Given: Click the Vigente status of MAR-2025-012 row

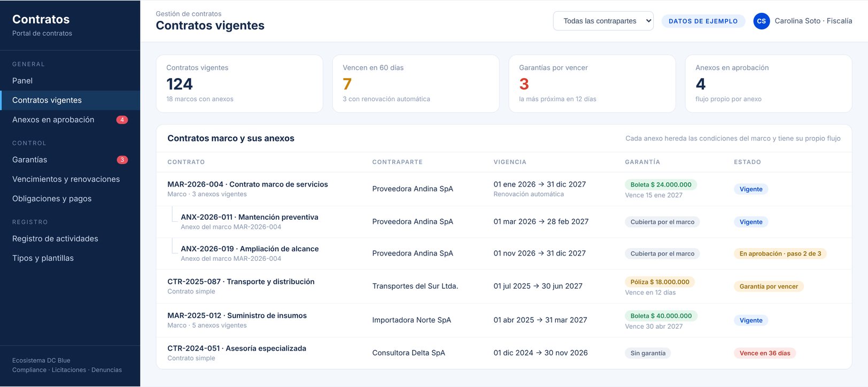Looking at the screenshot, I should pos(751,320).
